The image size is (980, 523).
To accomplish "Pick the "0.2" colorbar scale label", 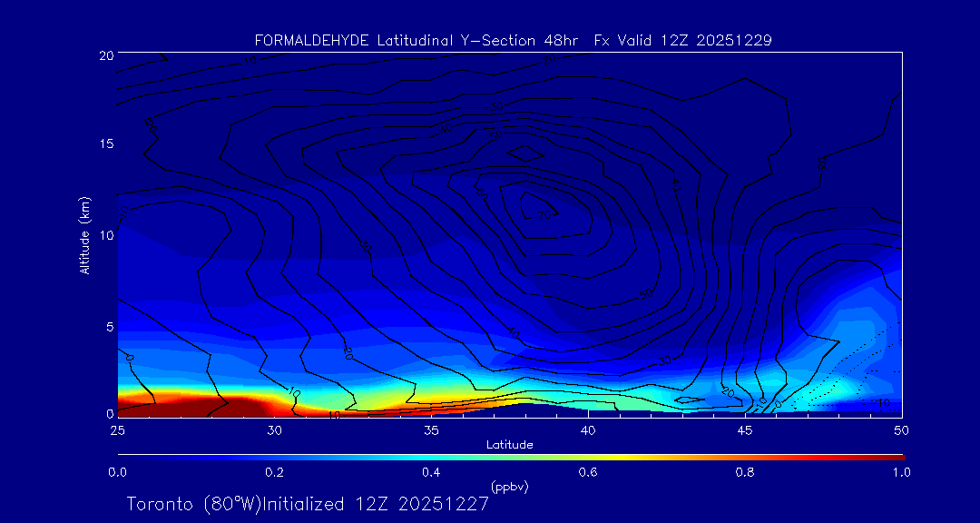I will (274, 472).
